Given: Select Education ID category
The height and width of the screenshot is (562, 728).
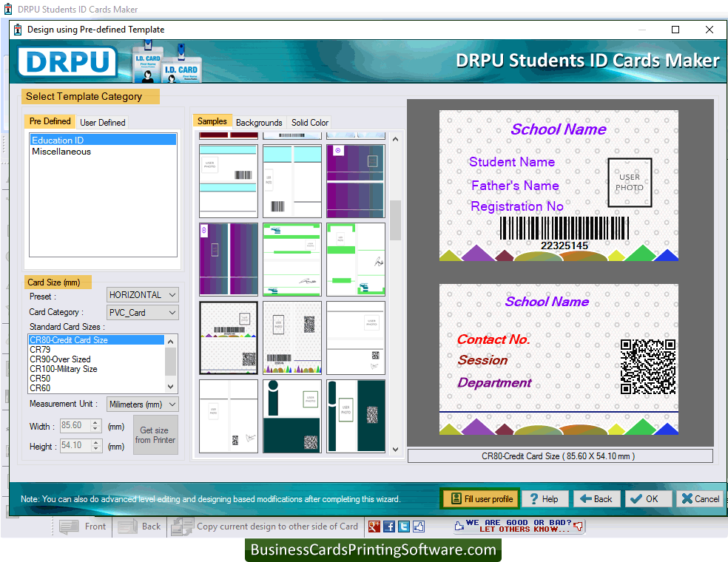Looking at the screenshot, I should click(x=103, y=140).
